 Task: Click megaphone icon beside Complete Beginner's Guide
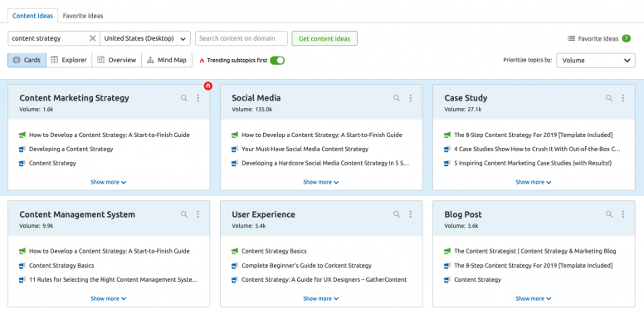235,266
